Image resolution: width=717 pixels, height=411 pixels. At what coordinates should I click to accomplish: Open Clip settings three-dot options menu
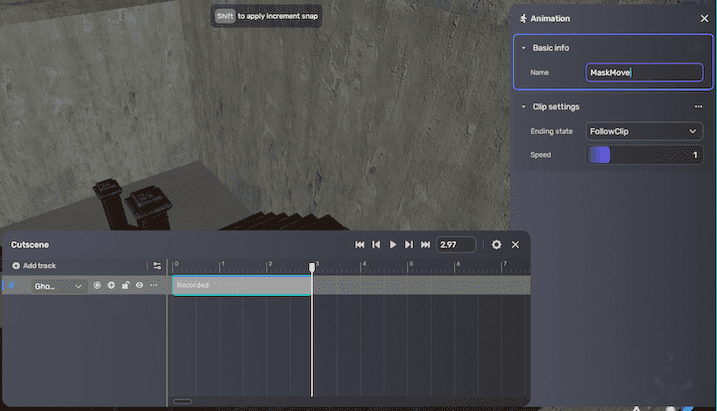point(698,107)
